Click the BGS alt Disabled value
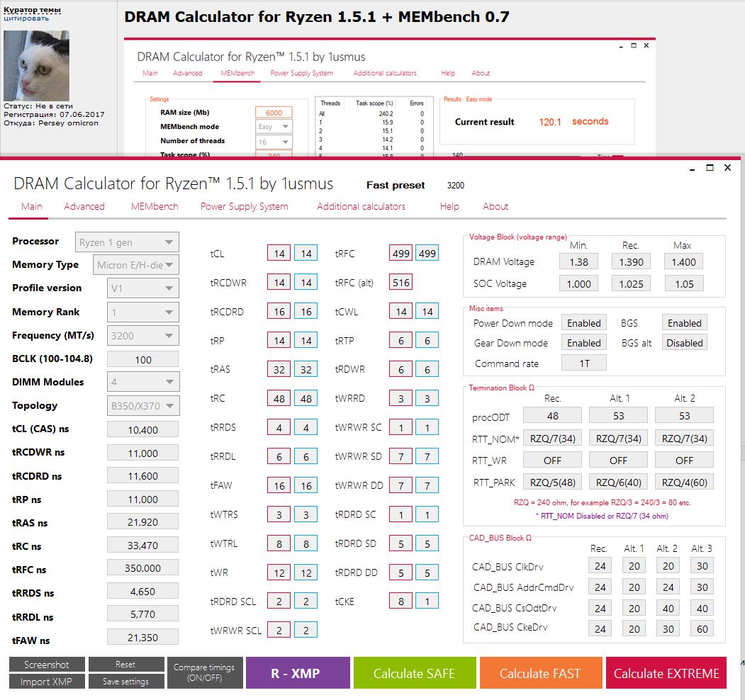The width and height of the screenshot is (745, 700). point(684,343)
